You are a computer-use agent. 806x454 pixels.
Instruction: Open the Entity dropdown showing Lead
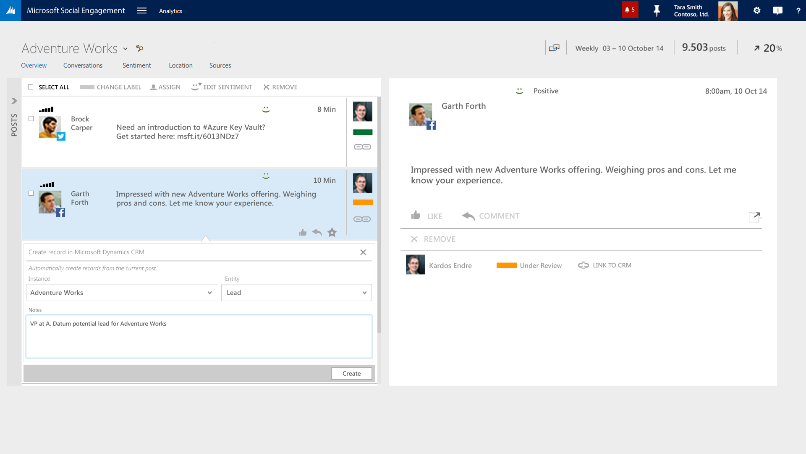tap(297, 293)
